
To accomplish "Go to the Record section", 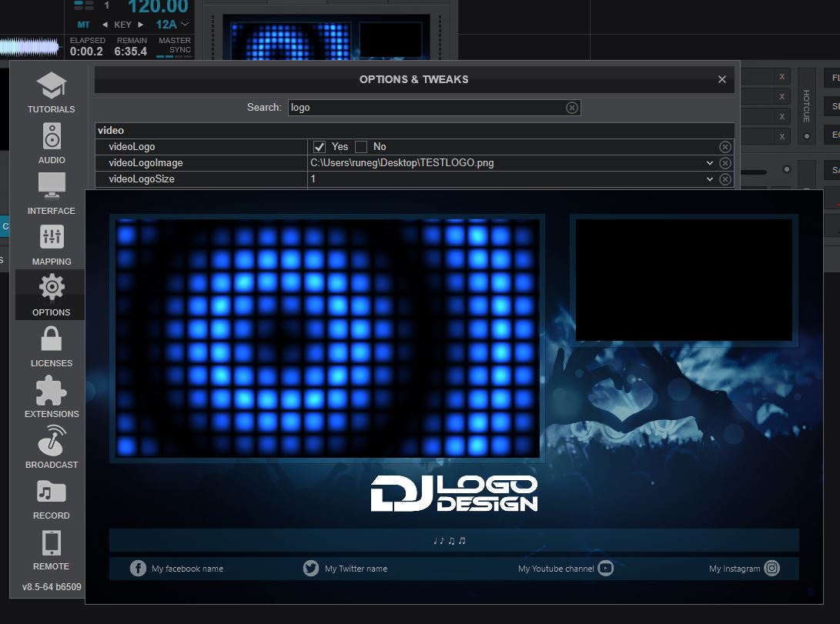I will pos(52,499).
